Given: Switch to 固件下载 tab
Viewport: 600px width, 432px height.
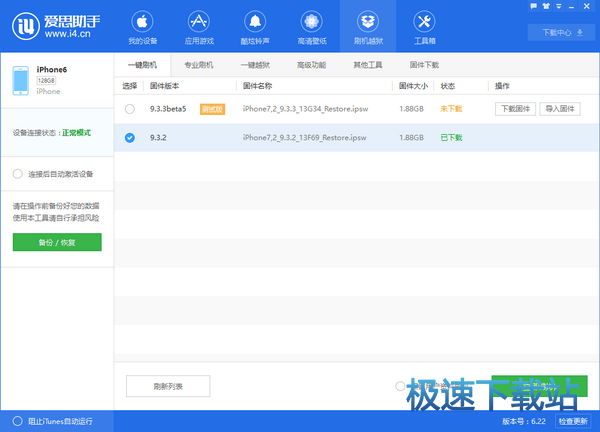Looking at the screenshot, I should tap(424, 65).
